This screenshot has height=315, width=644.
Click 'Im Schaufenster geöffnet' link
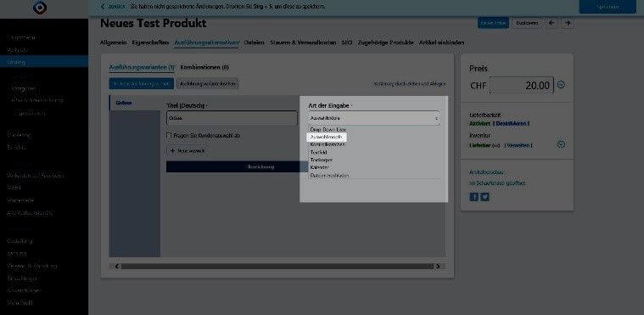click(497, 183)
